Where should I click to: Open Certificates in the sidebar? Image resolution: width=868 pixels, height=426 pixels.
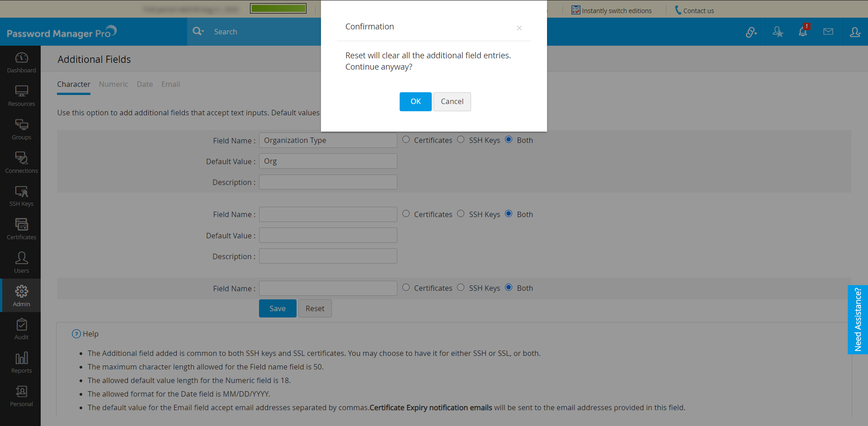[x=21, y=229]
